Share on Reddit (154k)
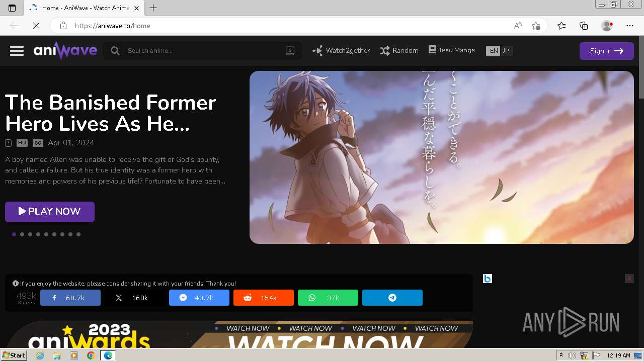 tap(264, 298)
